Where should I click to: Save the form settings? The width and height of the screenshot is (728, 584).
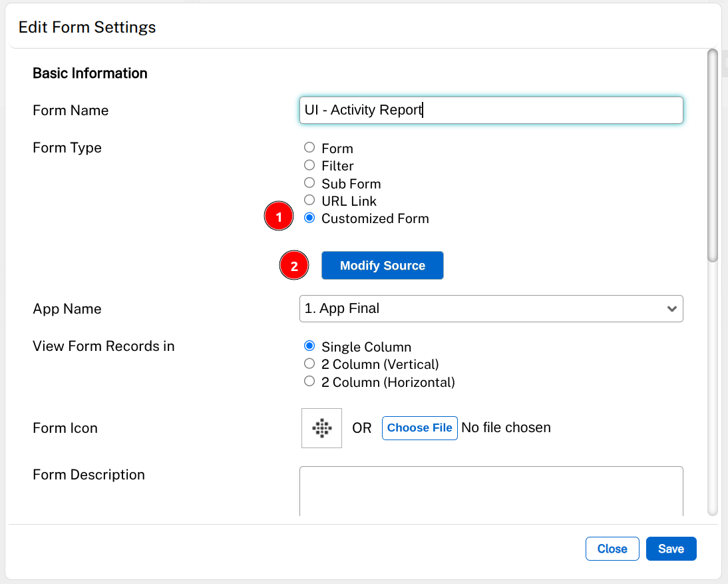pos(671,549)
